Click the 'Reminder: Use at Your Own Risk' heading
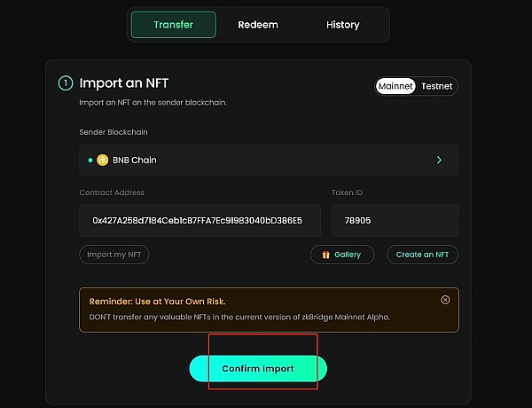 pyautogui.click(x=152, y=302)
